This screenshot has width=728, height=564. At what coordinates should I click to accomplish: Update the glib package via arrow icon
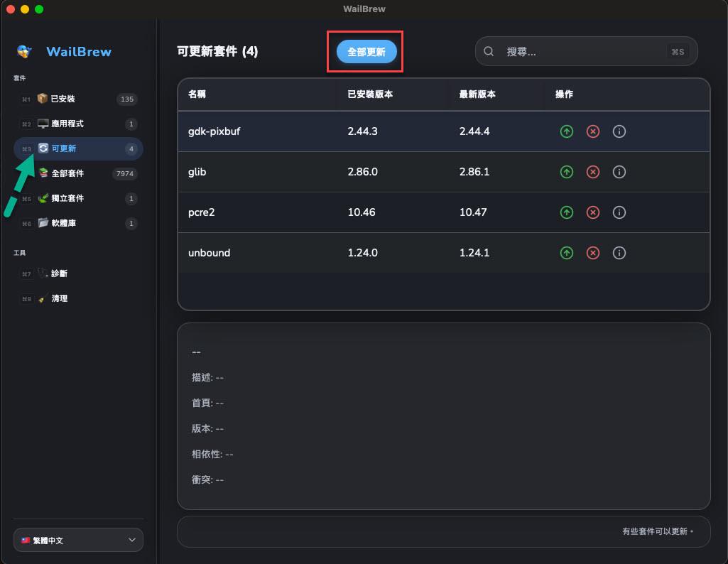click(566, 172)
